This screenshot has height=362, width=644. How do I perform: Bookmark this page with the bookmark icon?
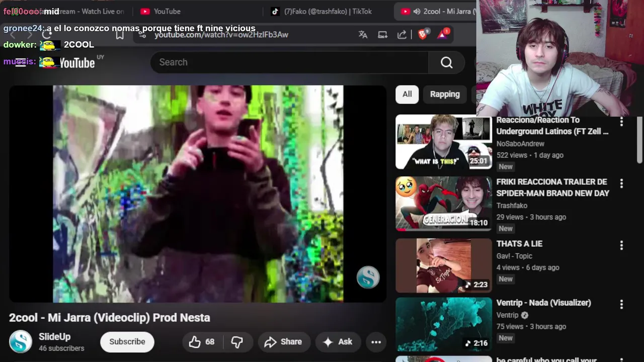(120, 34)
